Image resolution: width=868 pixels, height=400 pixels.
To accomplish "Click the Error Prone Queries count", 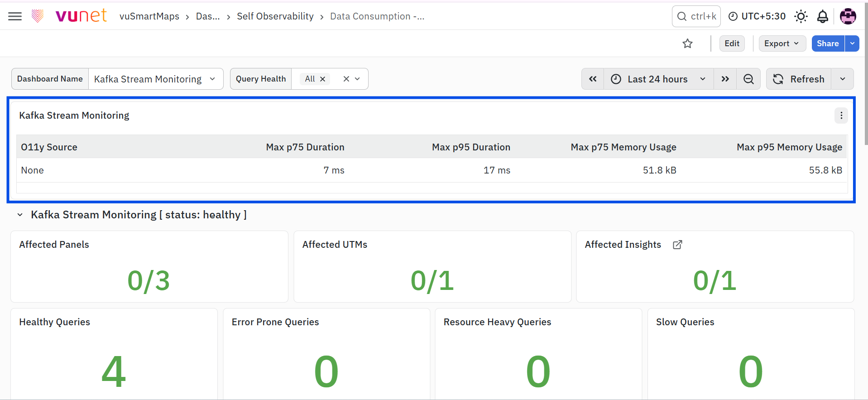I will 326,371.
